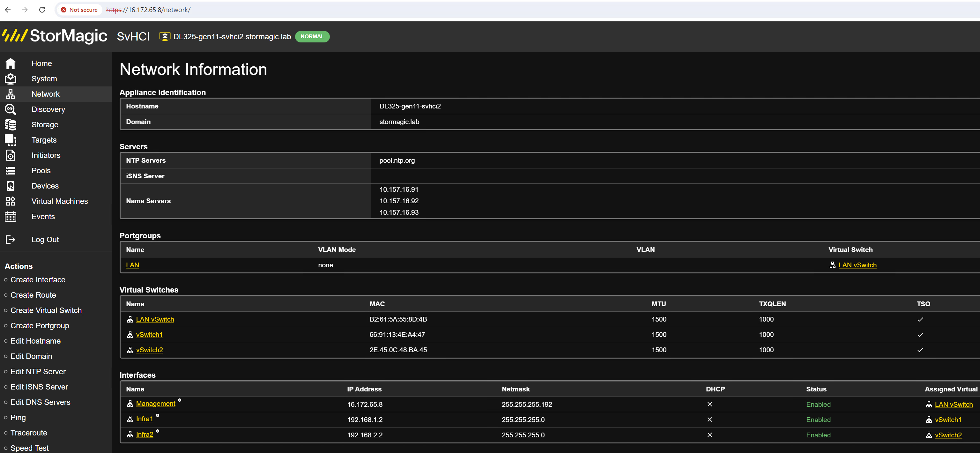The height and width of the screenshot is (453, 980).
Task: Click the Network sidebar icon
Action: coord(10,94)
